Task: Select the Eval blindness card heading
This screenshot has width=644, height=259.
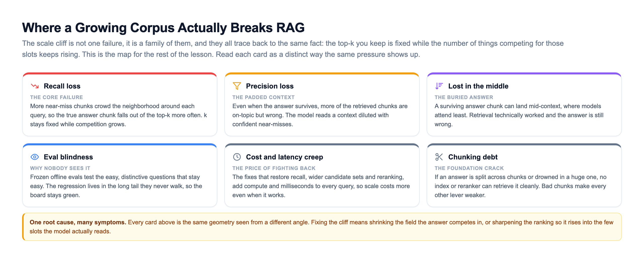Action: [68, 157]
